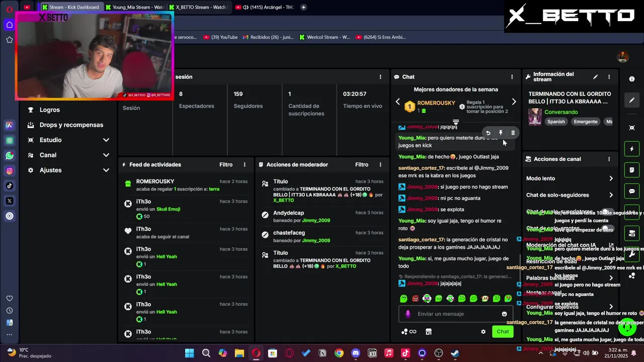The width and height of the screenshot is (644, 362).
Task: Click the lightning quick actions icon
Action: (632, 149)
